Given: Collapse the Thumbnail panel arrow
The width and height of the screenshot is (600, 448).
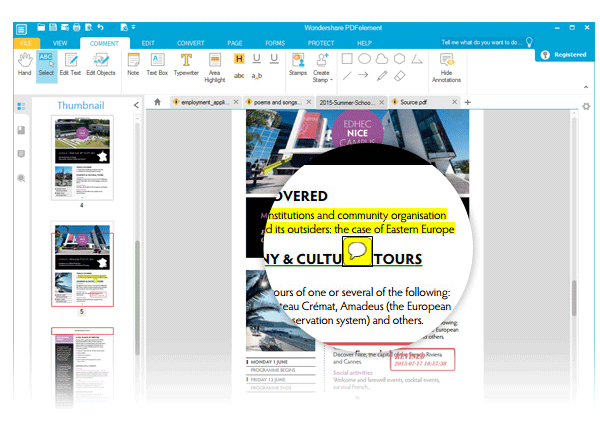Looking at the screenshot, I should 136,105.
